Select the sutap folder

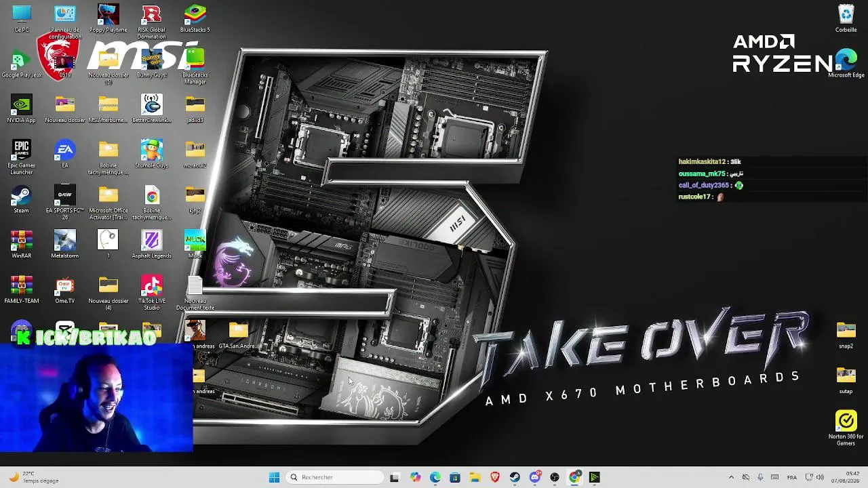[x=846, y=380]
